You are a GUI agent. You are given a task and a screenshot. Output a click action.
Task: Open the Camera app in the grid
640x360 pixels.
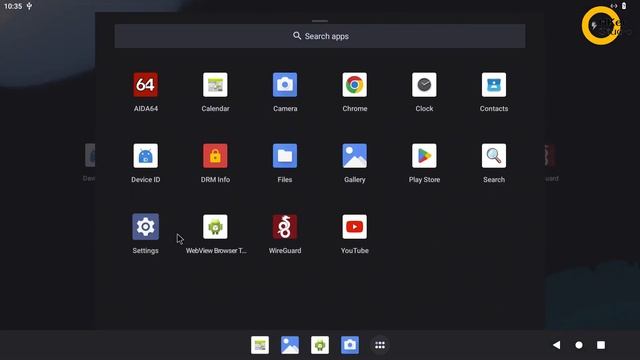[x=285, y=85]
